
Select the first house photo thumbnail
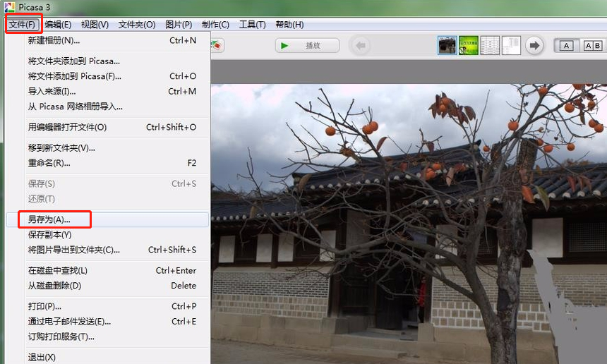(447, 46)
